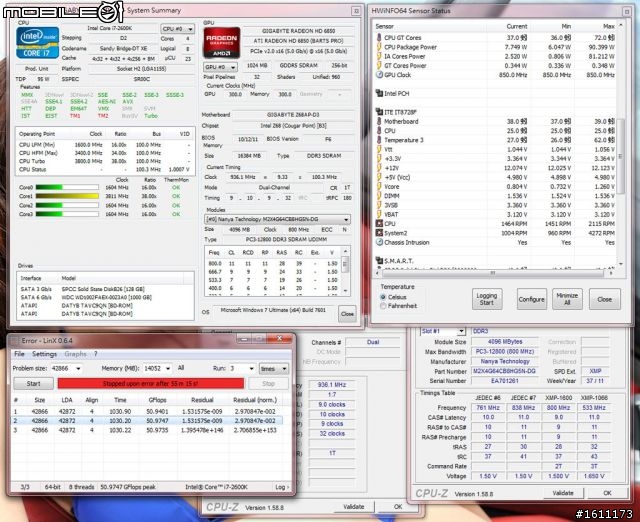
Task: Click the All memory link in LinX
Action: (x=181, y=368)
